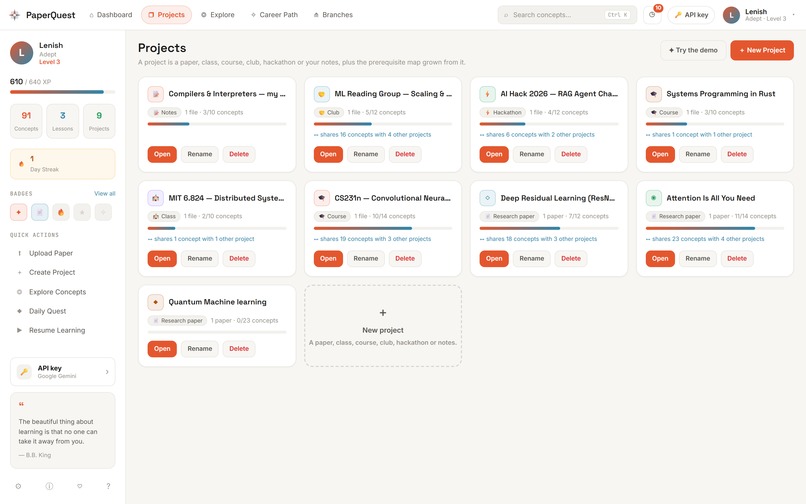Expand the sidebar API key chevron

point(107,371)
